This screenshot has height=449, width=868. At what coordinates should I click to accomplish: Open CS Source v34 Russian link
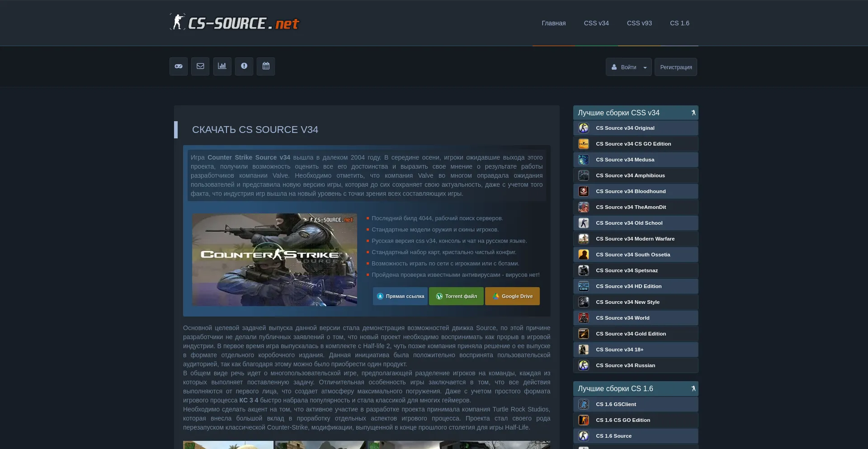pyautogui.click(x=625, y=365)
